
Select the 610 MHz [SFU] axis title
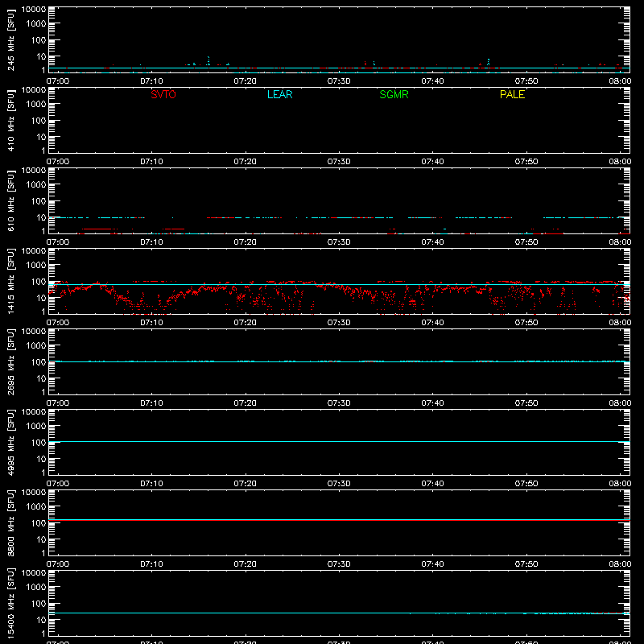pos(11,200)
